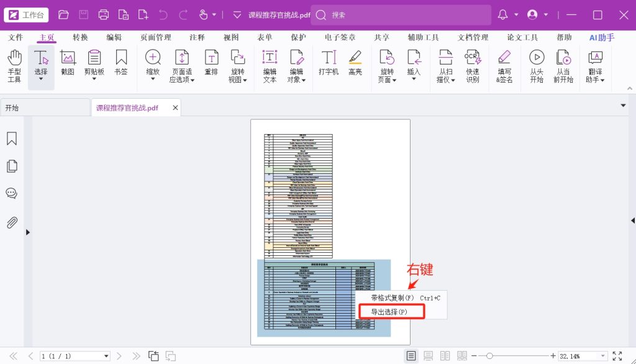Select the Hand tool (手型工具)

pyautogui.click(x=14, y=66)
